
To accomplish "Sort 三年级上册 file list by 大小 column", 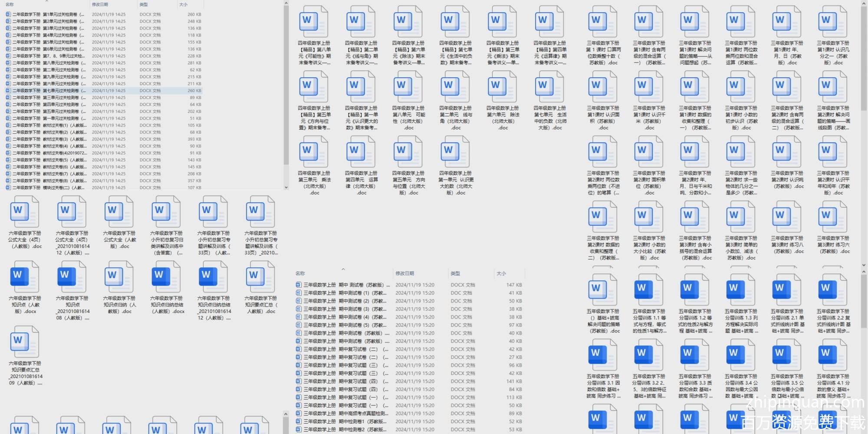I will [501, 273].
